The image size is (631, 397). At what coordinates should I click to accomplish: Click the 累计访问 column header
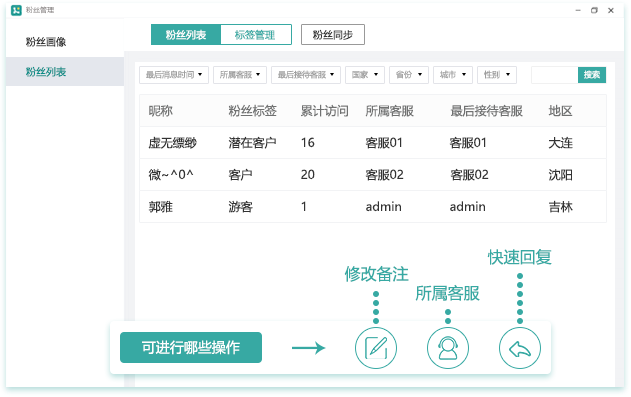(324, 111)
